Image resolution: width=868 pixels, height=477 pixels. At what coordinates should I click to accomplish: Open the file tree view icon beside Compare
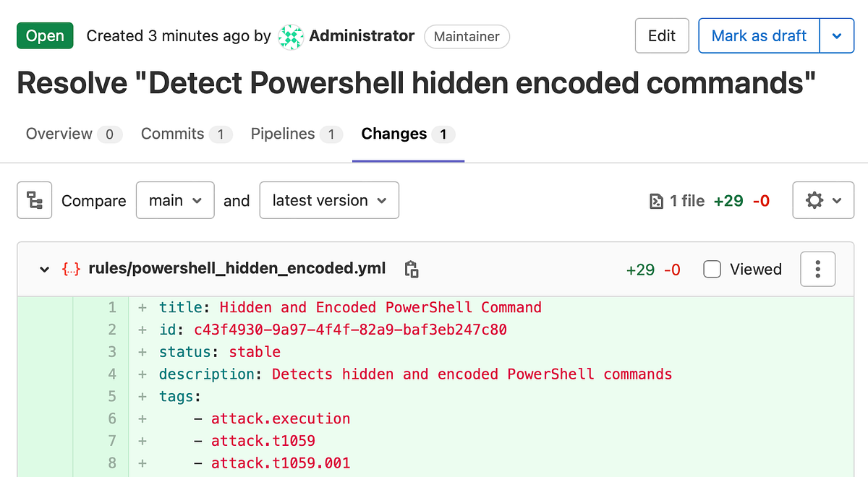click(34, 200)
